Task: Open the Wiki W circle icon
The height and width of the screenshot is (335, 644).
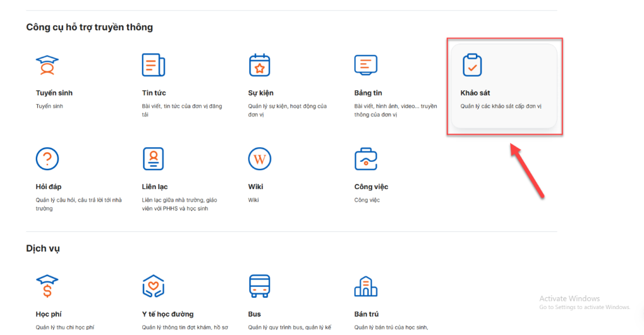Action: click(x=259, y=159)
